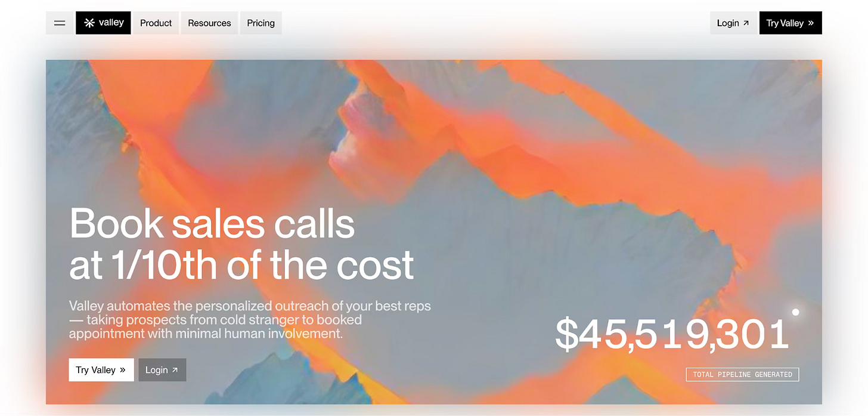Click the valley wordmark in the header
Image resolution: width=868 pixels, height=416 pixels.
pyautogui.click(x=111, y=23)
